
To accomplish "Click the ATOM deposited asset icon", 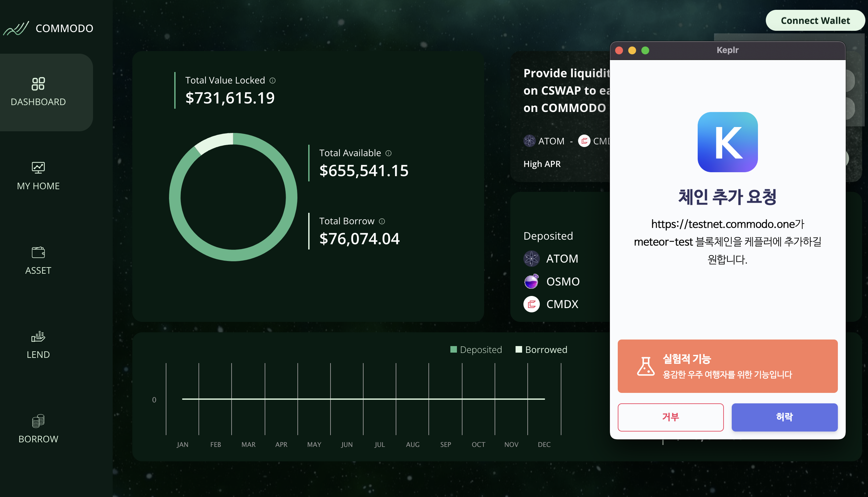I will (531, 259).
